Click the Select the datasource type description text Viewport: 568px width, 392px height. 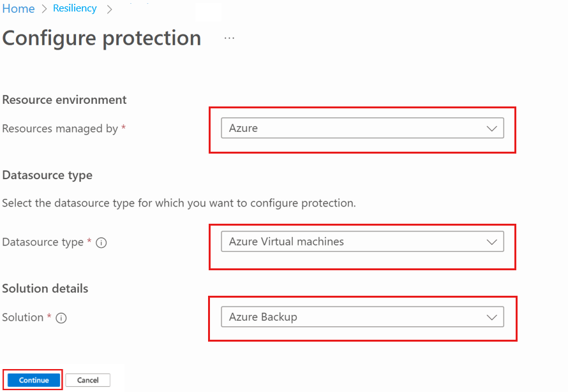point(179,203)
